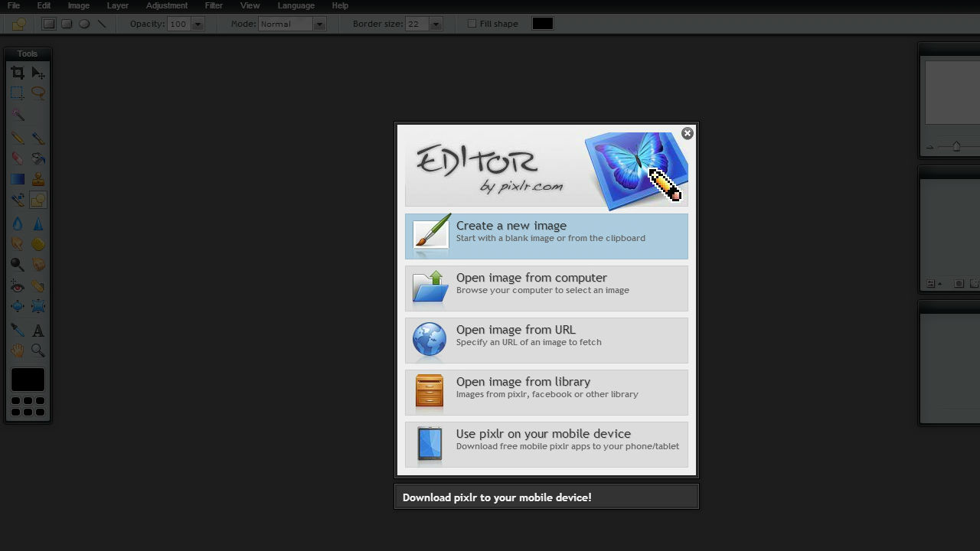Click the Pixlr Editor butterfly logo banner
Screen dimensions: 980x551
click(547, 168)
